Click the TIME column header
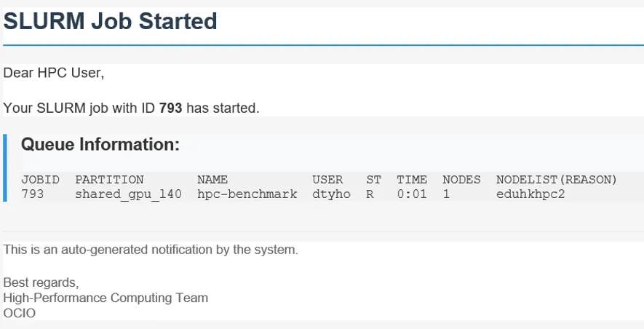 pos(412,180)
